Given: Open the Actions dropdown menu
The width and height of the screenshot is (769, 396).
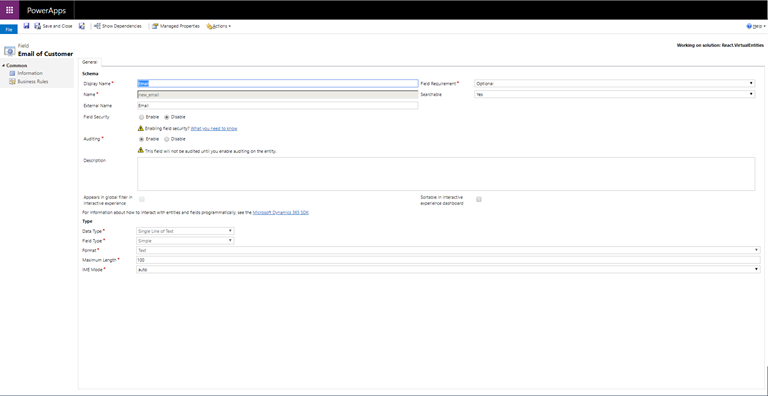Looking at the screenshot, I should coord(219,26).
